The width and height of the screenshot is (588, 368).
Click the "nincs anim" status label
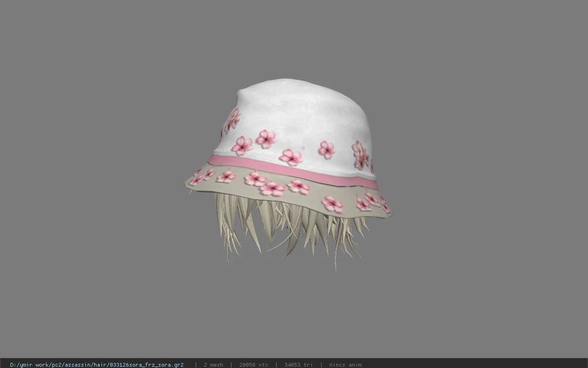pyautogui.click(x=345, y=365)
